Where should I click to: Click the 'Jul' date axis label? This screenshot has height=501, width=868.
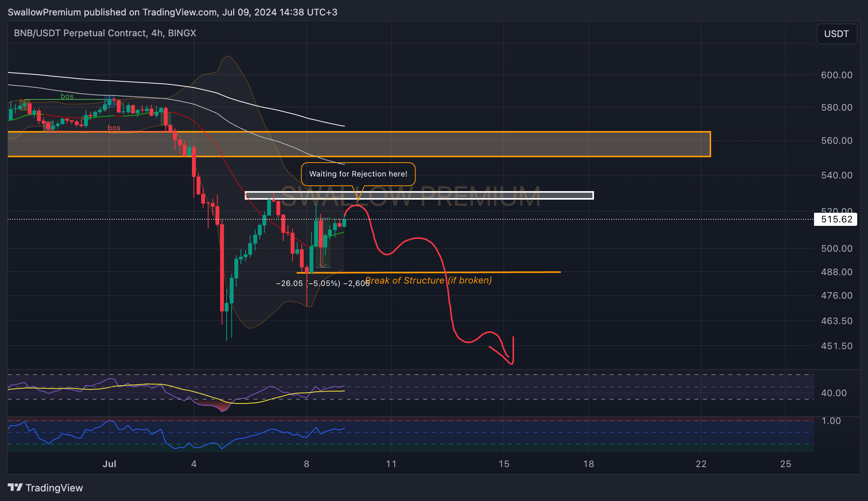tap(109, 464)
